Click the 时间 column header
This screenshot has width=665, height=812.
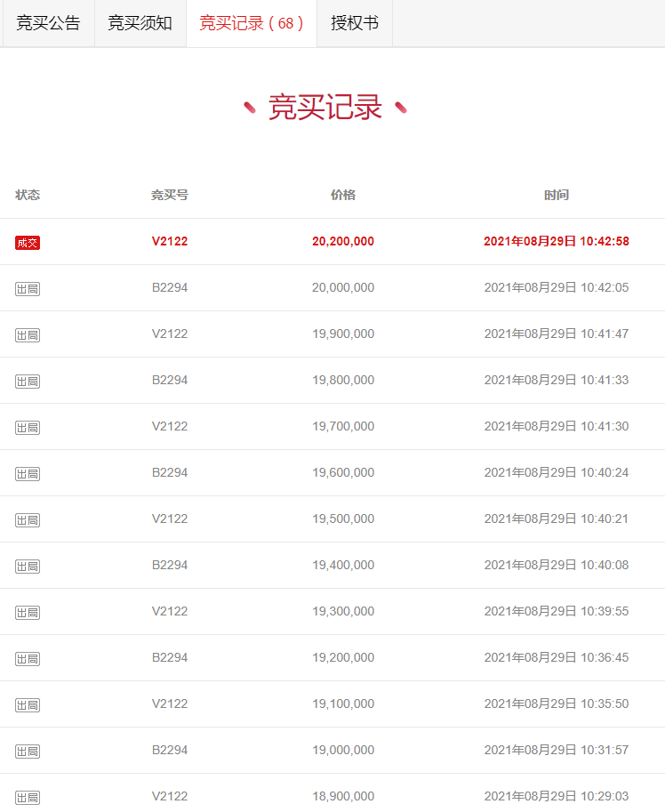(x=557, y=195)
